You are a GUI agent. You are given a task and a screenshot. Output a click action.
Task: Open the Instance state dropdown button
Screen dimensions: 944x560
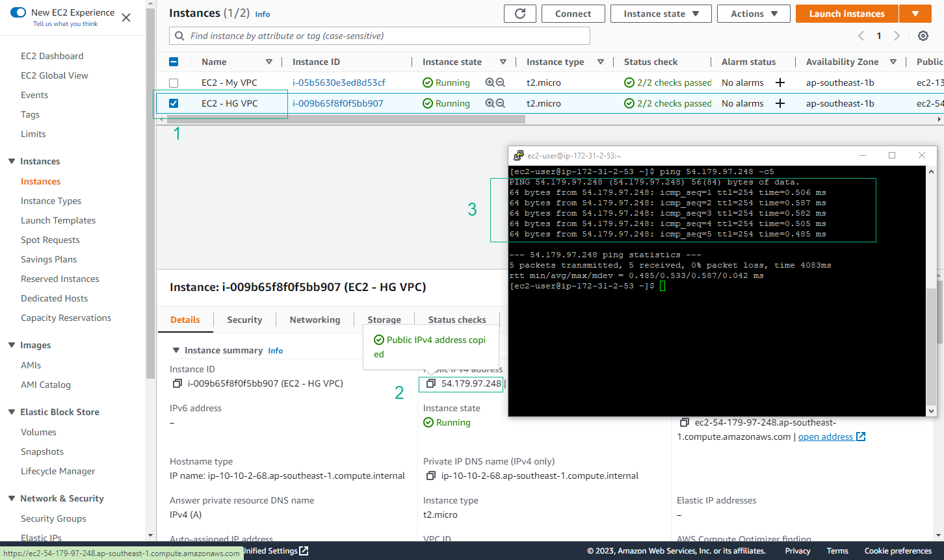(661, 14)
